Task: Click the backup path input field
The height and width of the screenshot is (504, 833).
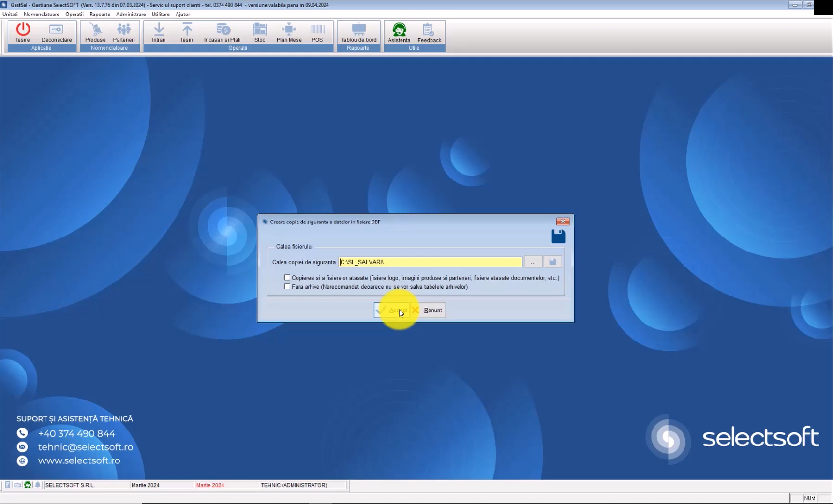Action: [430, 262]
